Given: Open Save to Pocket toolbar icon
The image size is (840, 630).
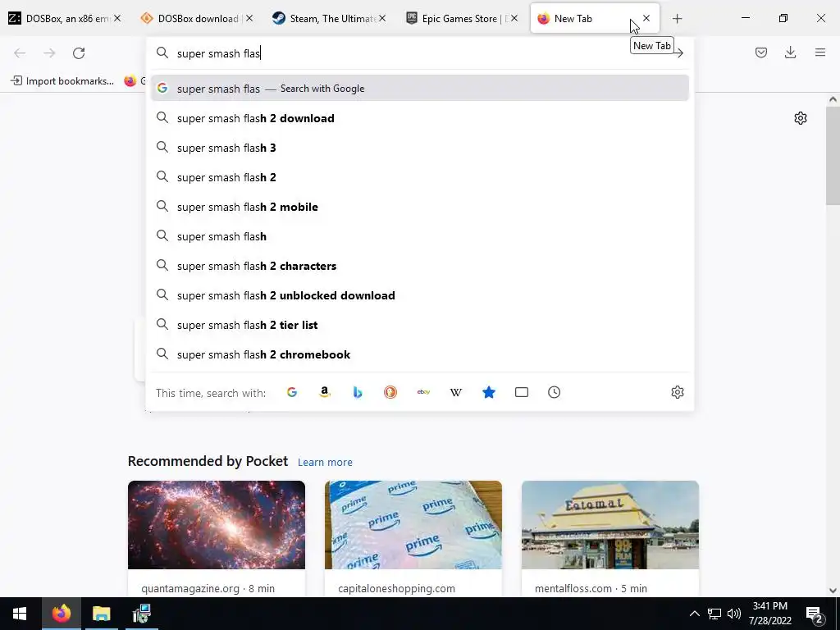Looking at the screenshot, I should click(761, 52).
